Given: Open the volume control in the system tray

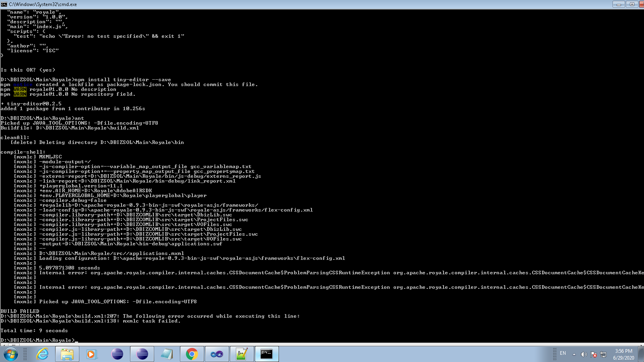Looking at the screenshot, I should [584, 354].
